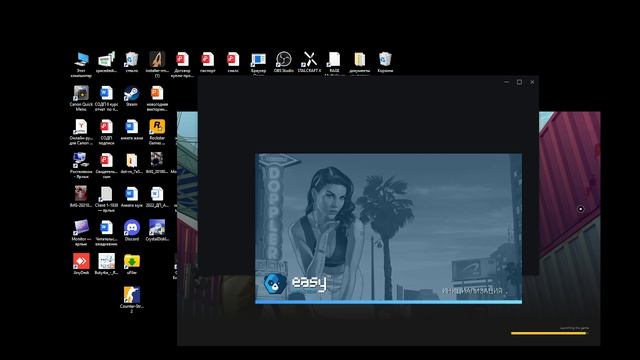Screen dimensions: 640x360
Task: Open the Браузер shortcut icon
Action: [258, 64]
